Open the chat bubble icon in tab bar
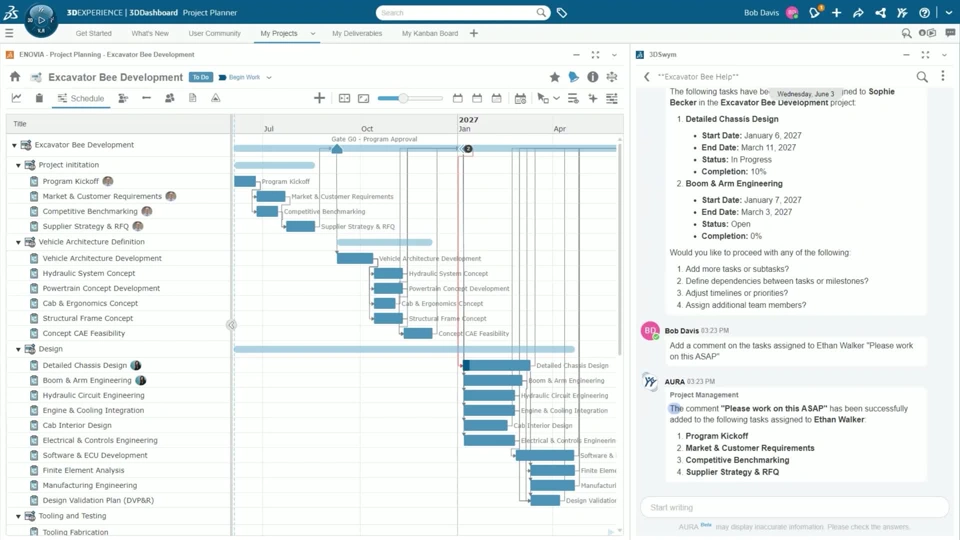The height and width of the screenshot is (540, 960). point(950,33)
